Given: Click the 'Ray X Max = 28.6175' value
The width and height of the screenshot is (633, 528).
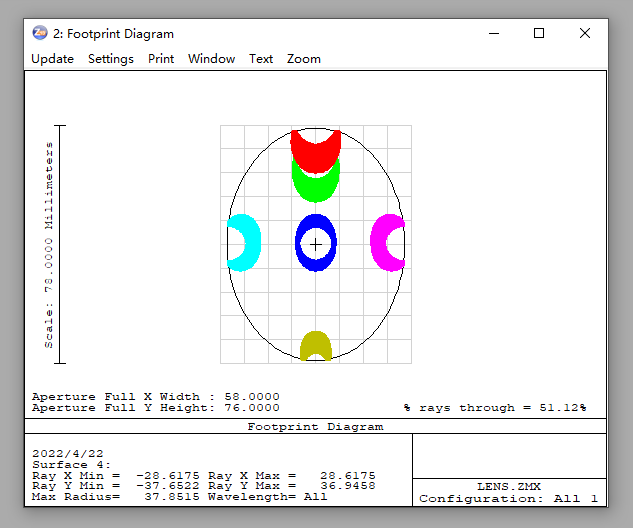Looking at the screenshot, I should coord(292,476).
